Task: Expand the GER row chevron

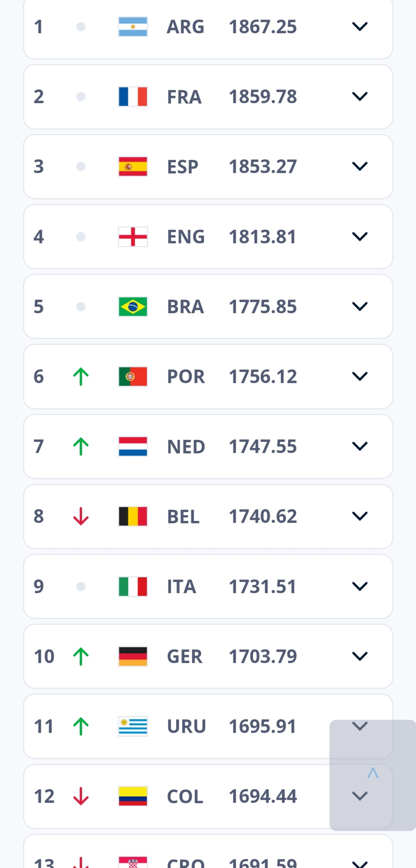Action: coord(360,656)
